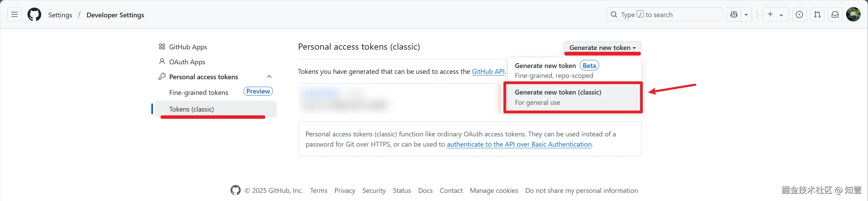Open the GitHub logo in footer
The height and width of the screenshot is (201, 868).
coord(235,190)
